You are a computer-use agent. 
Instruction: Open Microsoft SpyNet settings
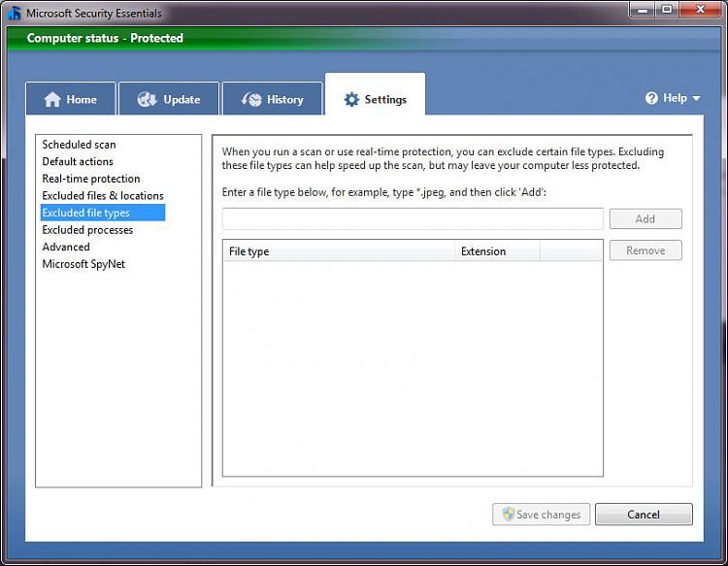coord(83,264)
